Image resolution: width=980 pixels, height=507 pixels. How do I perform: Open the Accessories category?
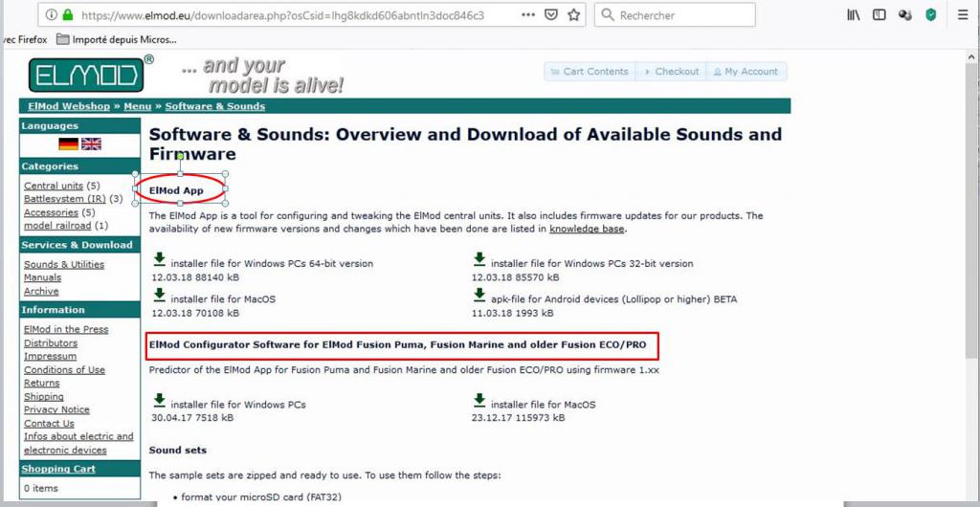point(51,213)
